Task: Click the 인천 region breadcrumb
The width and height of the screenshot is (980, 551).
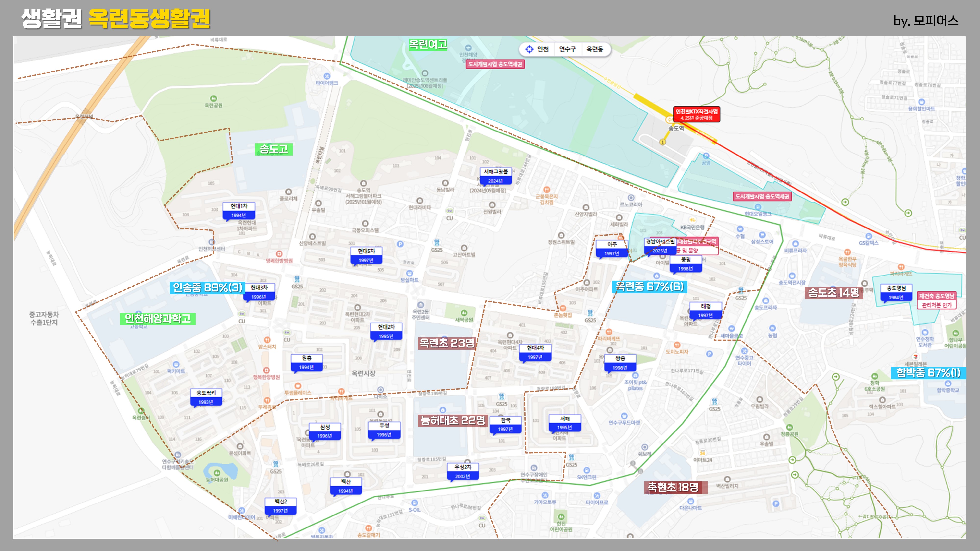Action: click(x=543, y=49)
